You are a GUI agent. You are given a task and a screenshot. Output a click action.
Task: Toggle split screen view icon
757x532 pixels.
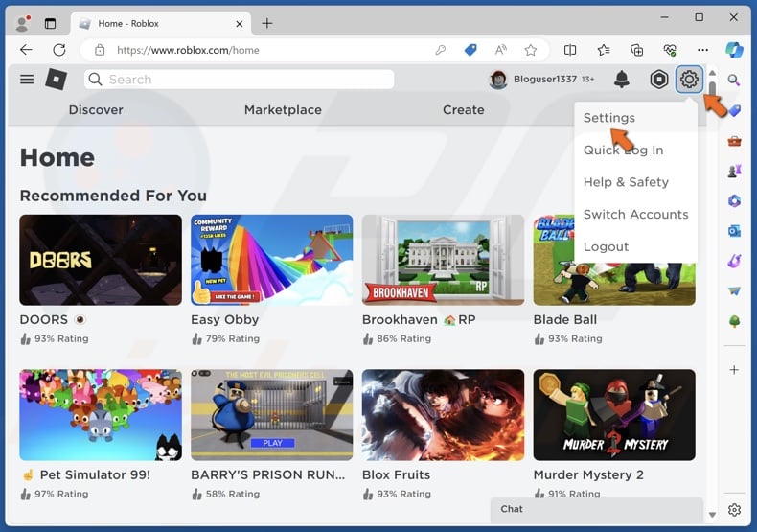tap(570, 50)
